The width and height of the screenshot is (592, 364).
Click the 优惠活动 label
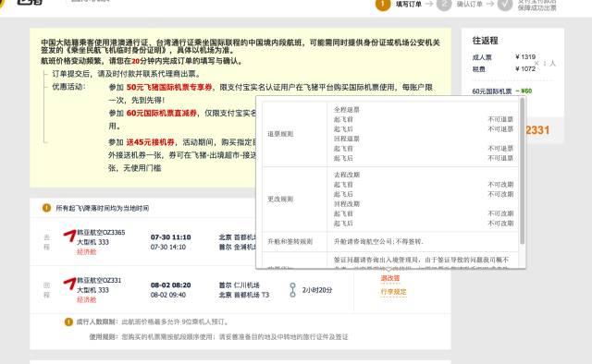pos(68,86)
